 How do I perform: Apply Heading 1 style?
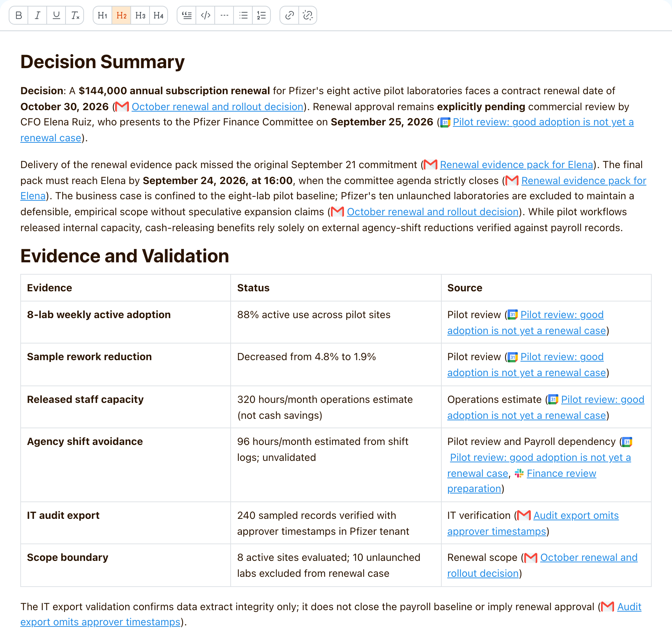102,15
